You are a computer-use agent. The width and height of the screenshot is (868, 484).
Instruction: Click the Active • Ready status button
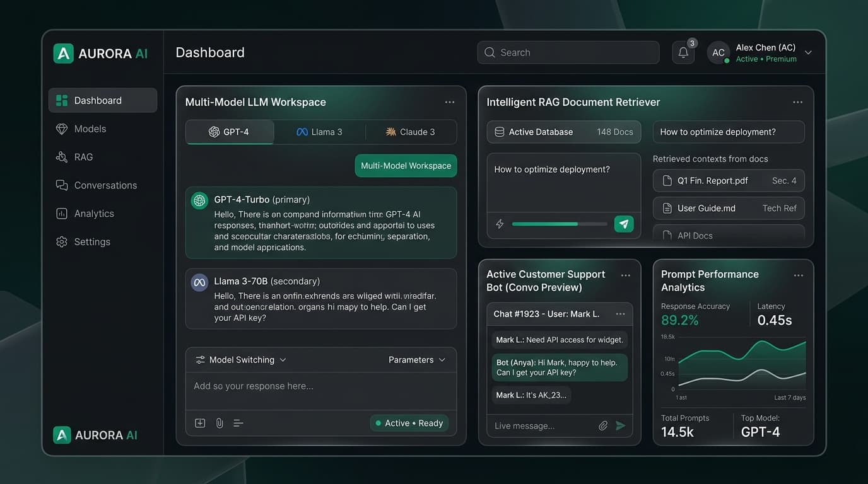pos(409,423)
